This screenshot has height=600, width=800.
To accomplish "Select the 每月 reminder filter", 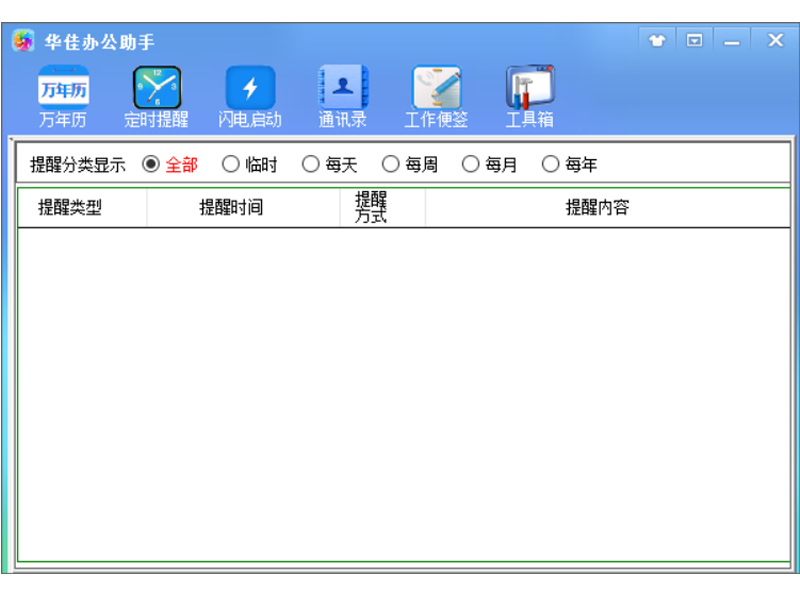I will [489, 164].
